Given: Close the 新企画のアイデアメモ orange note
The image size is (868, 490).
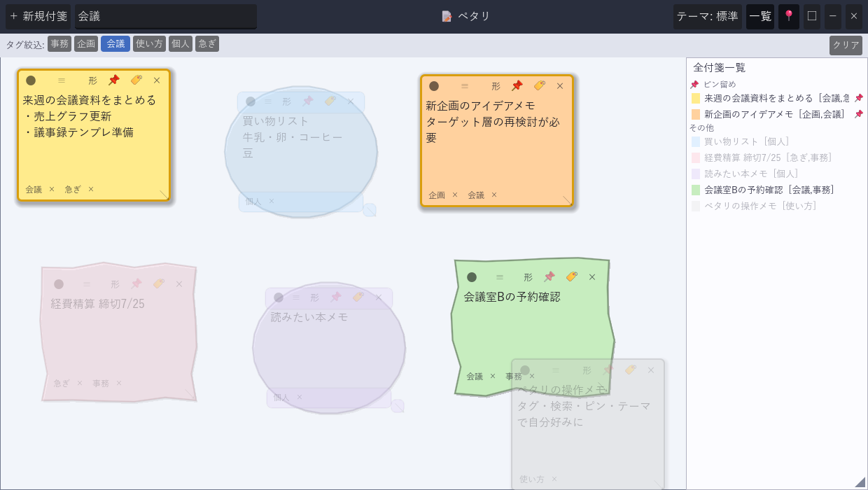Looking at the screenshot, I should (x=560, y=86).
